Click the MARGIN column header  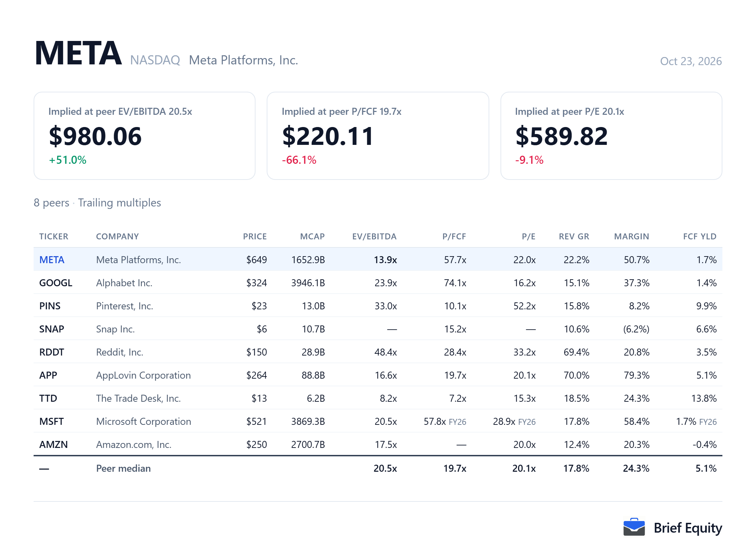pos(631,237)
